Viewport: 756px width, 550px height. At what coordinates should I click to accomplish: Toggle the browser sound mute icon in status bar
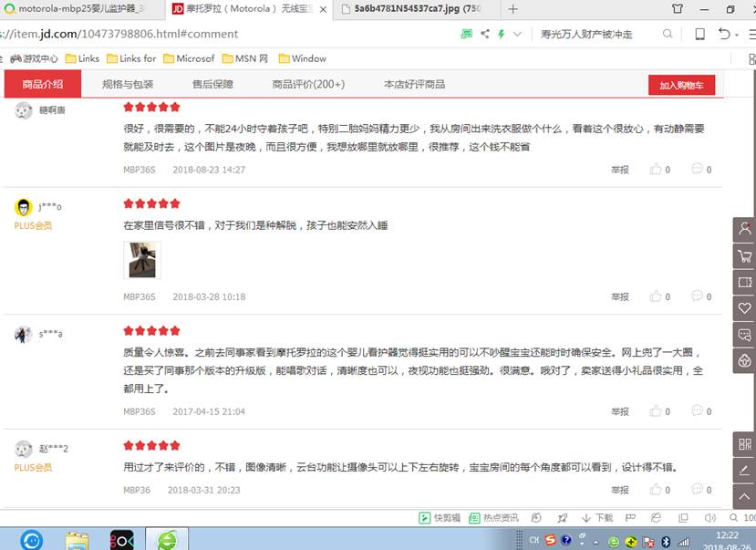pos(709,518)
